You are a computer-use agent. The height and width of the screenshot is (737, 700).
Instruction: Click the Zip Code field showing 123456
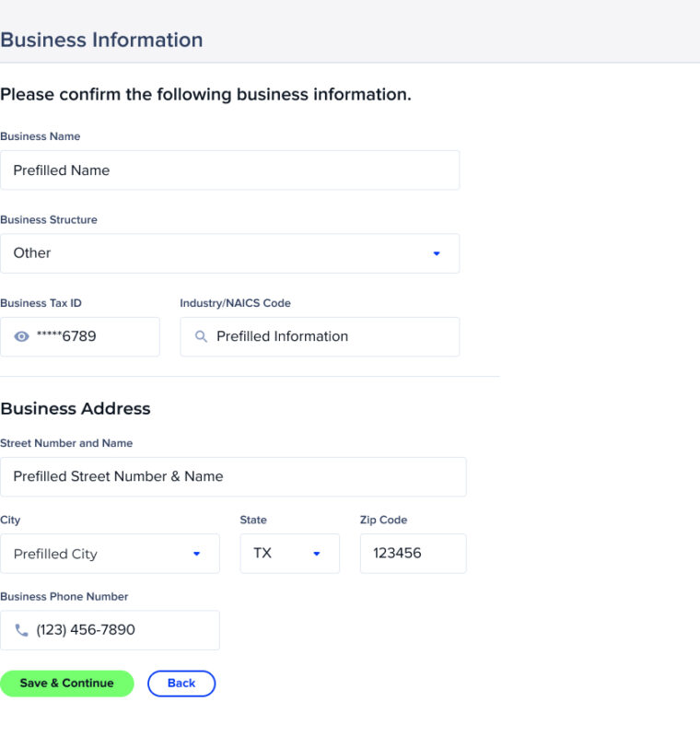point(413,554)
